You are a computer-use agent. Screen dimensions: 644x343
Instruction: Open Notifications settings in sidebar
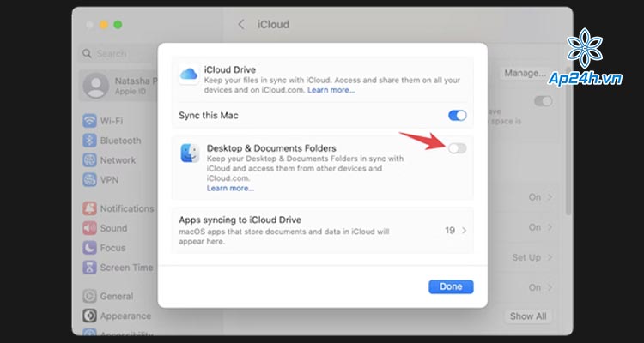coord(118,208)
